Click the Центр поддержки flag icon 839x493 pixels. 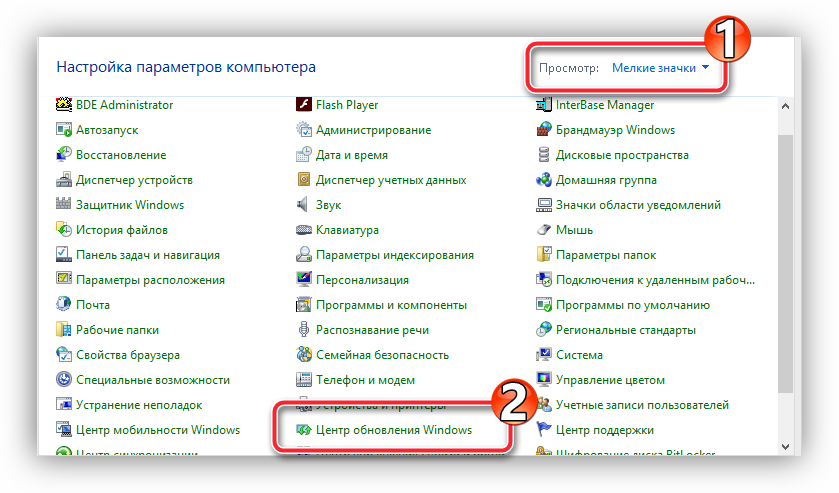544,430
